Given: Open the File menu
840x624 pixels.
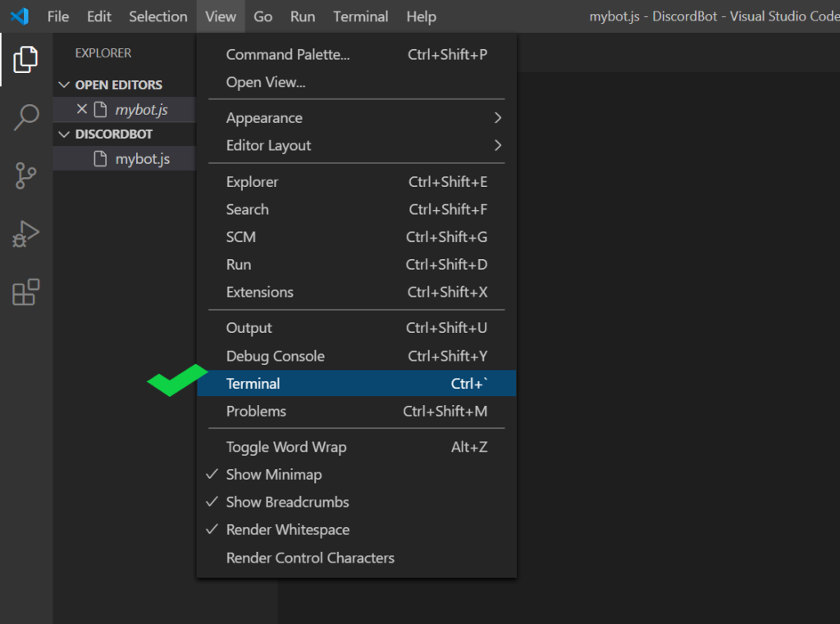Looking at the screenshot, I should (58, 16).
